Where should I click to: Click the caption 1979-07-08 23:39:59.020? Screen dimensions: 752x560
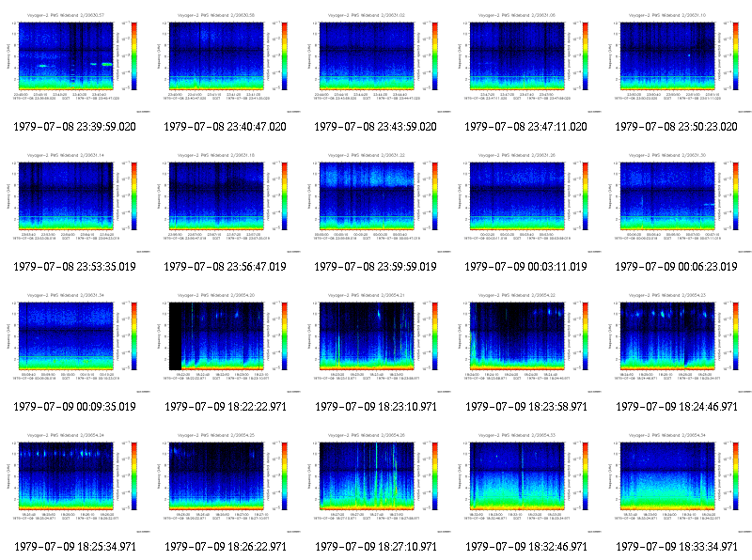click(75, 127)
